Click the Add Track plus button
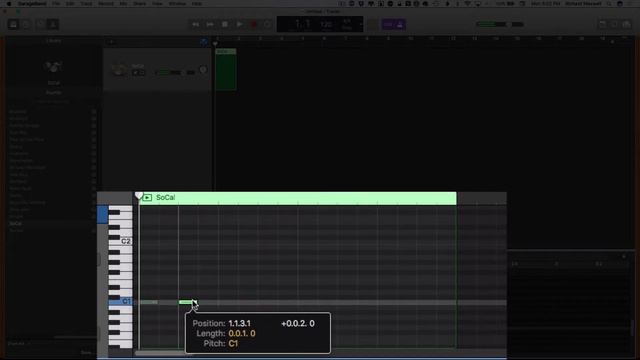This screenshot has width=640, height=360. (x=111, y=42)
